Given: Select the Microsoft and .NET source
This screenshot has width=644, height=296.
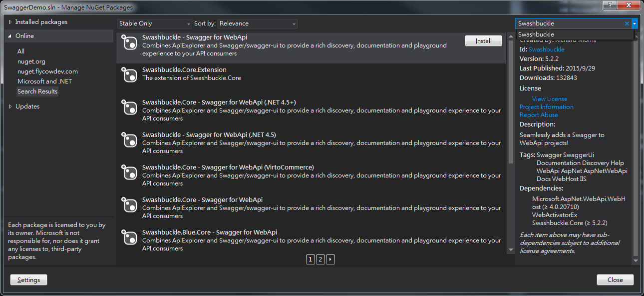Looking at the screenshot, I should [x=44, y=81].
